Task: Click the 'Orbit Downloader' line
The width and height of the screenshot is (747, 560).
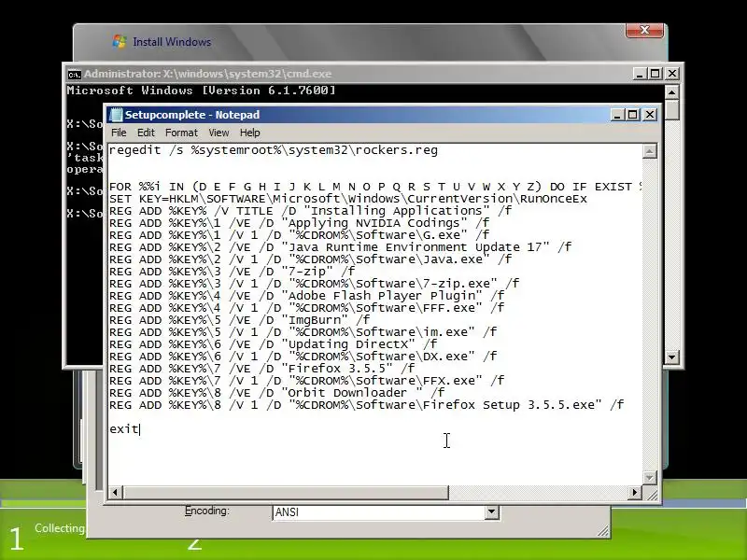Action: point(276,393)
